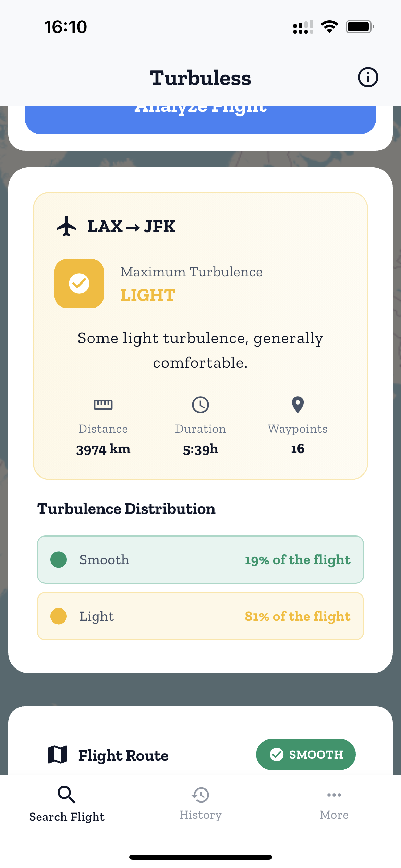Tap the clock Duration icon
The width and height of the screenshot is (401, 868).
point(200,405)
